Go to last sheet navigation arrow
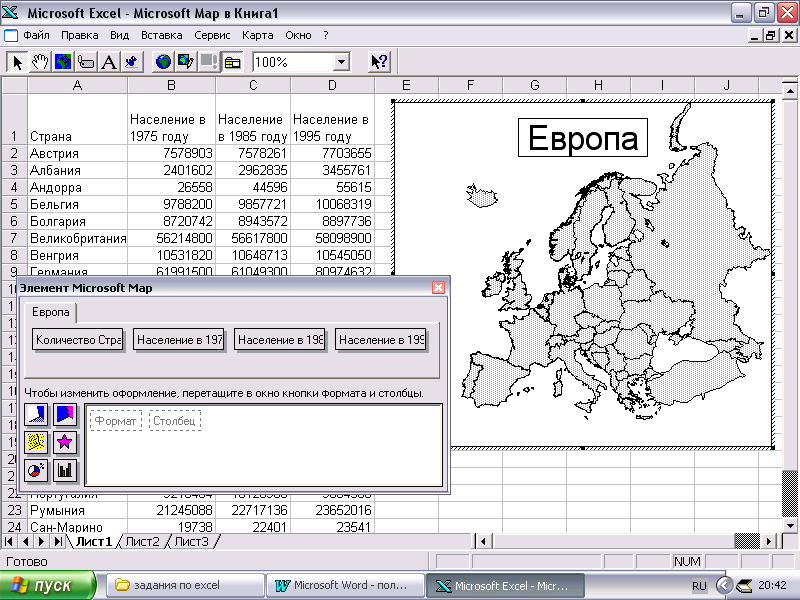The image size is (800, 600). click(x=58, y=541)
